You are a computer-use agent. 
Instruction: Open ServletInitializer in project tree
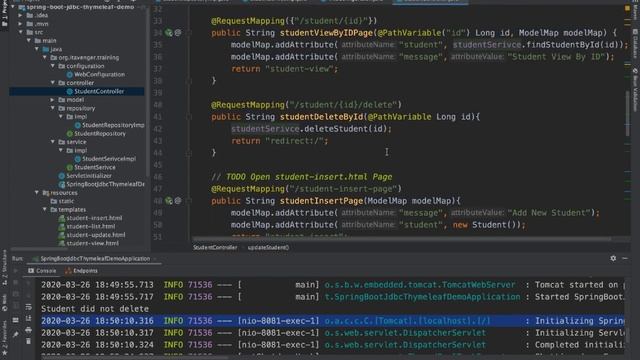(85, 176)
